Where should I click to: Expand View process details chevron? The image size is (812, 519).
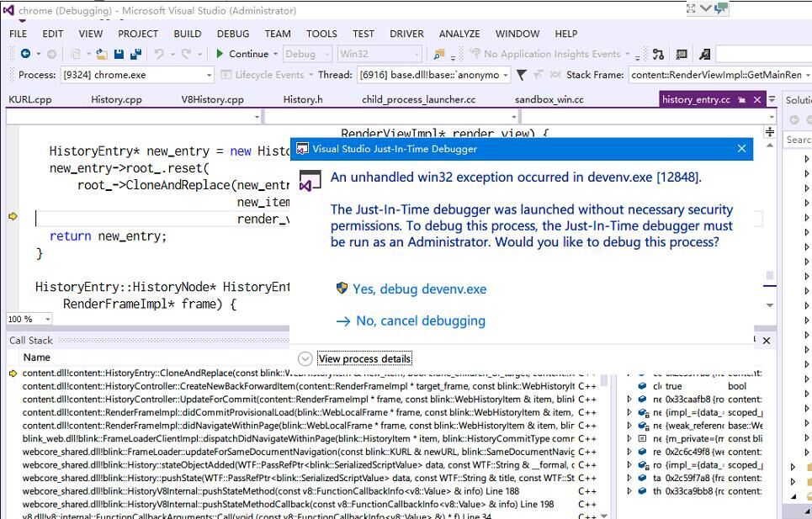click(305, 358)
